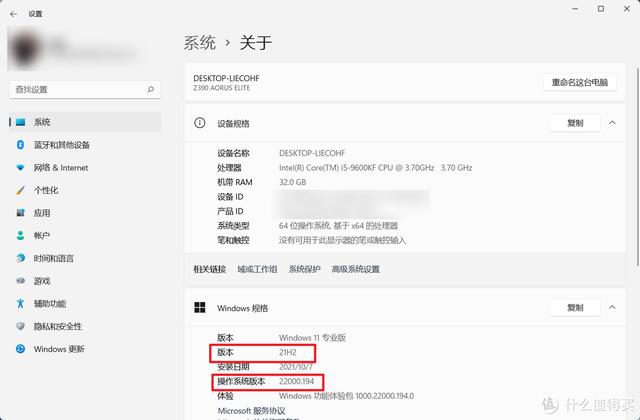Click the network Wi-Fi icon in sidebar
640x420 pixels.
pos(20,167)
